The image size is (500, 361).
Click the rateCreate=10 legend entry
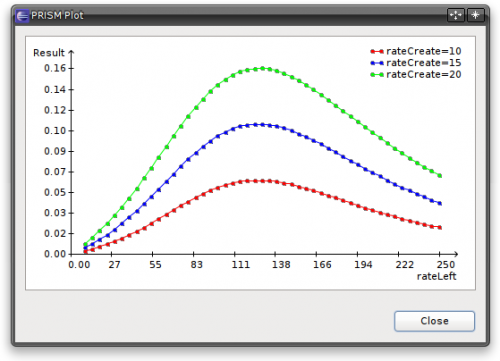(416, 51)
